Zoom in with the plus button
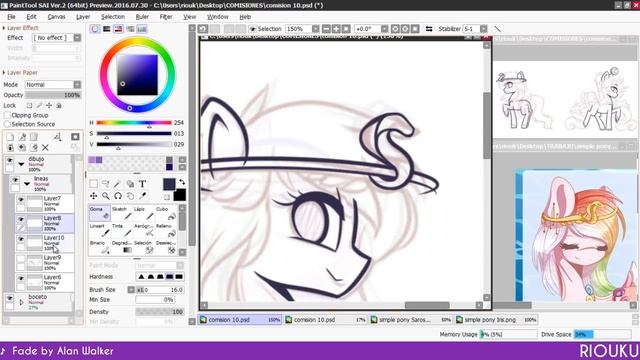Viewport: 640px width, 360px height. point(336,29)
